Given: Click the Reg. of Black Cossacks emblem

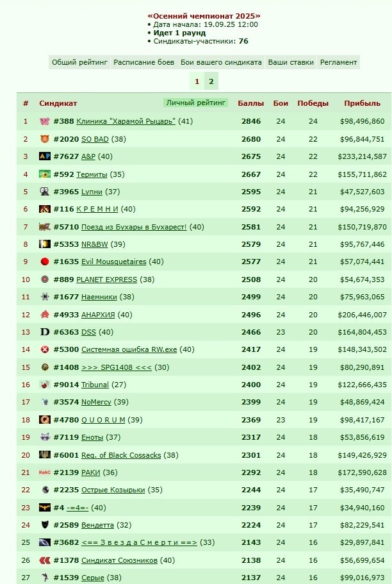Looking at the screenshot, I should (45, 455).
